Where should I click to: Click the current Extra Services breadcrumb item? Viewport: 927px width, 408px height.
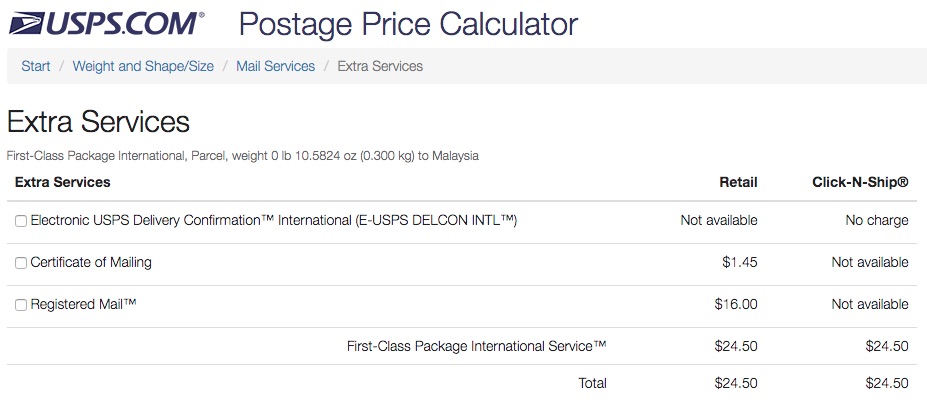pyautogui.click(x=380, y=66)
